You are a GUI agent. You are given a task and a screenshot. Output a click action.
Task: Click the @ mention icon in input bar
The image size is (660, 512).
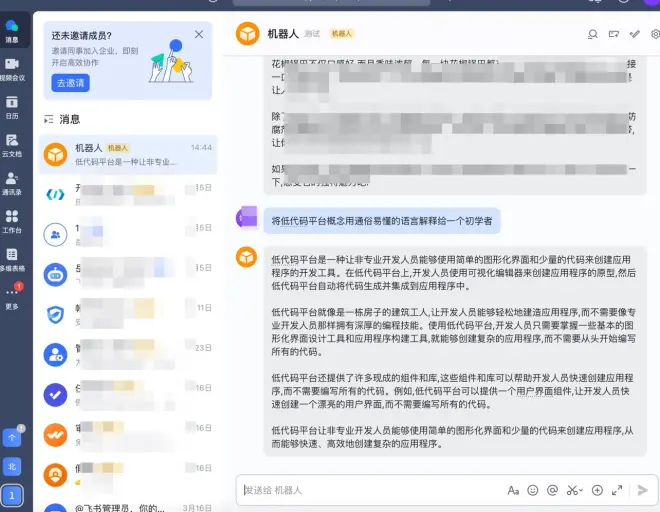click(552, 490)
